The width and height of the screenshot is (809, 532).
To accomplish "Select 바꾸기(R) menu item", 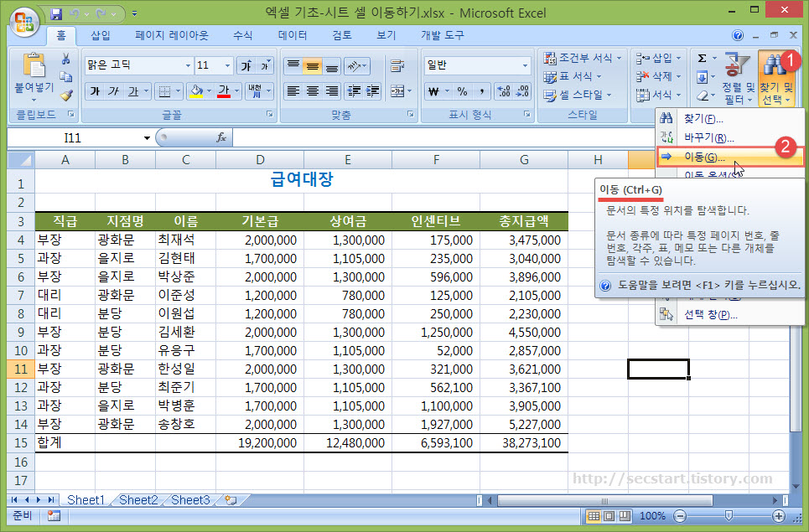I will tap(730, 137).
